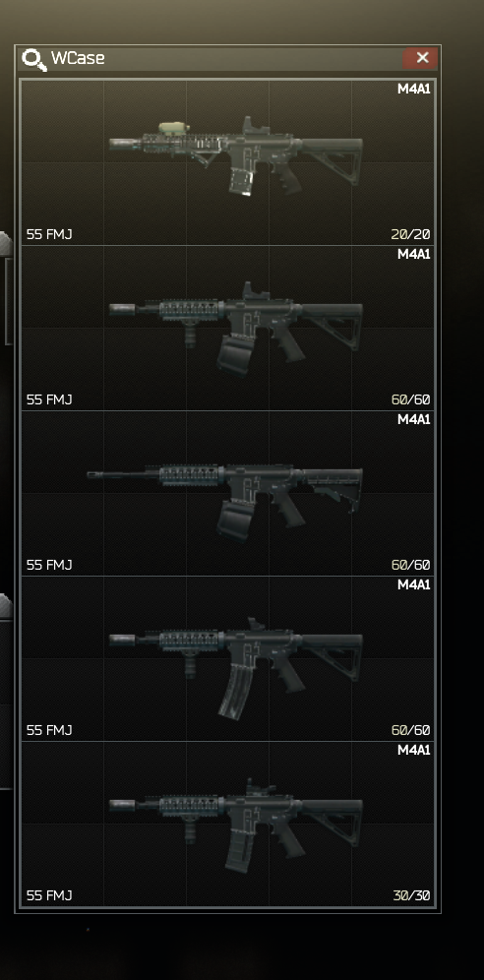Viewport: 484px width, 980px height.
Task: Click the magnifier icon beside WCase title
Action: 33,59
